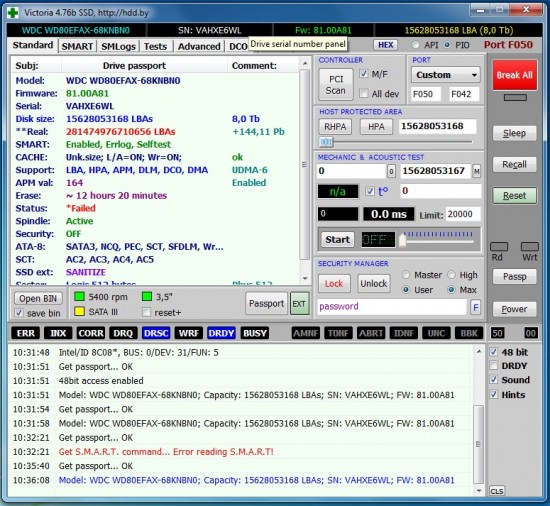Click the Wrt activity indicator
Viewport: 550px width, 506px height.
pyautogui.click(x=530, y=246)
